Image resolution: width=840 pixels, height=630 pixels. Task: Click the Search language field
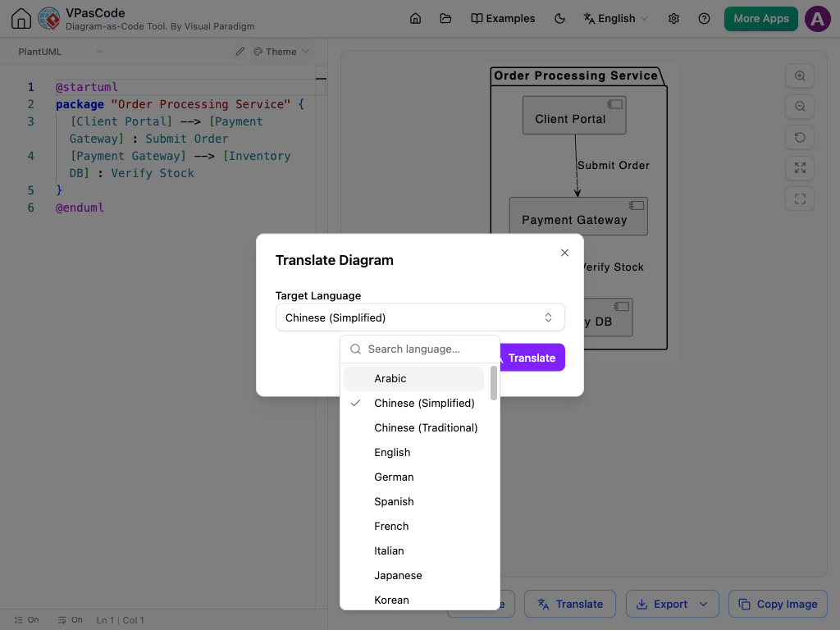tap(420, 349)
